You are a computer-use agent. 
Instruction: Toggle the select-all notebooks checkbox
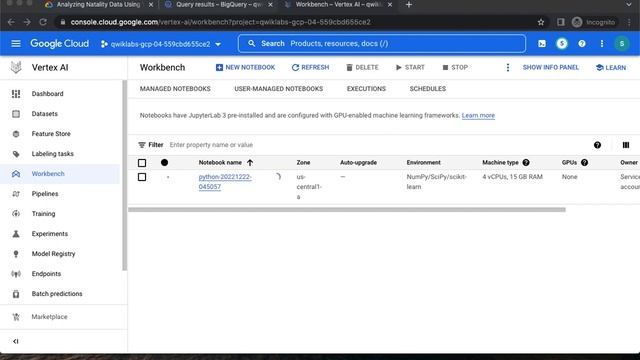point(142,163)
